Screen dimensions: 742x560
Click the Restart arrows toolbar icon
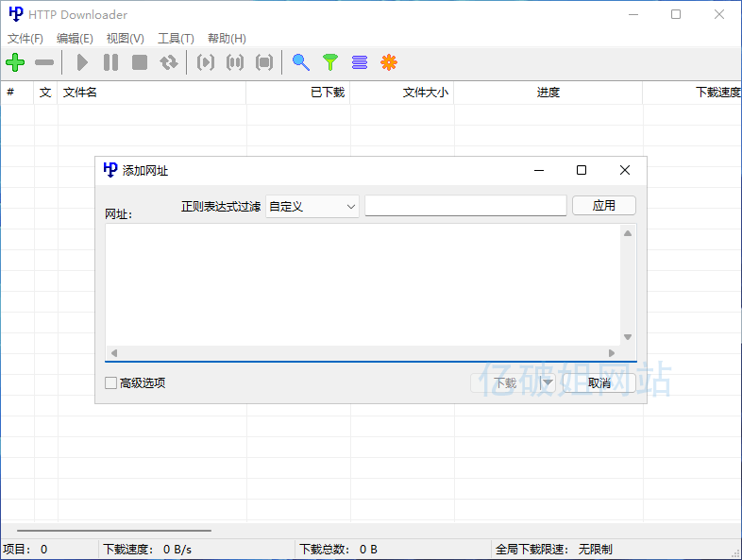point(168,62)
